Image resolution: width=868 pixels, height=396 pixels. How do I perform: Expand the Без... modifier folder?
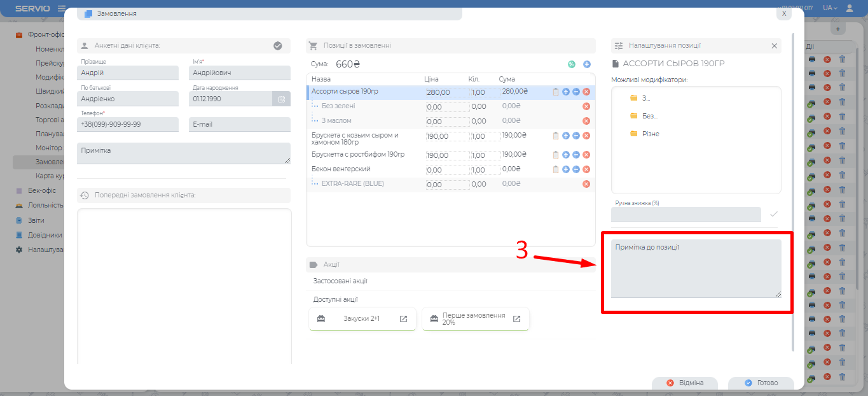click(x=649, y=116)
